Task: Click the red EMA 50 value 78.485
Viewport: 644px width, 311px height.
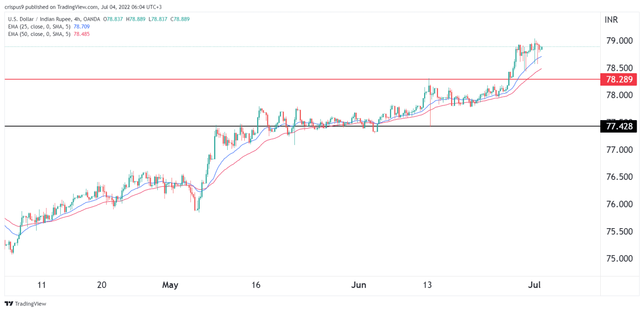Action: coord(81,34)
